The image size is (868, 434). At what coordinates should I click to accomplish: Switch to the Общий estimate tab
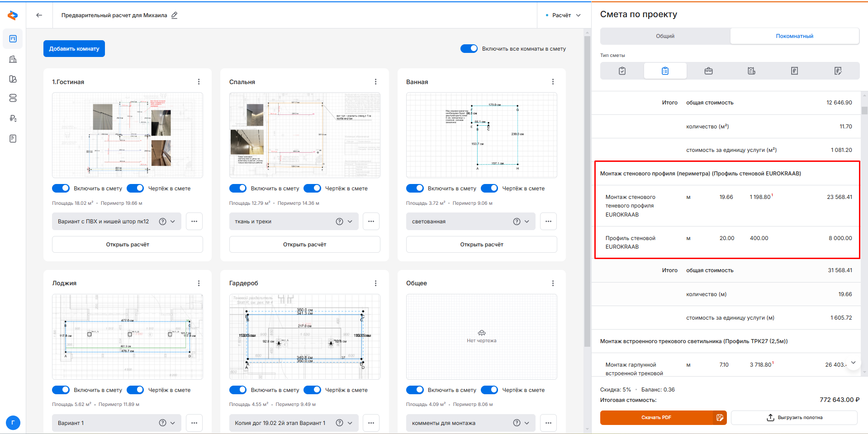665,36
